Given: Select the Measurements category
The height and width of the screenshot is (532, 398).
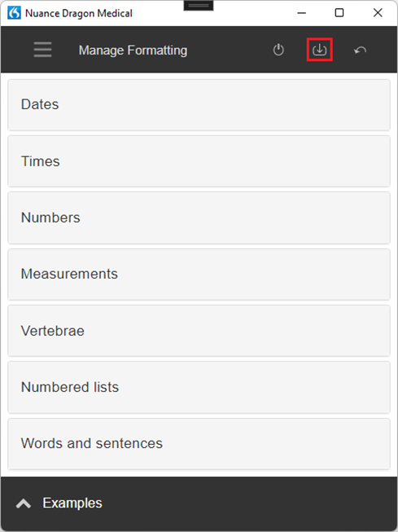Looking at the screenshot, I should [199, 275].
